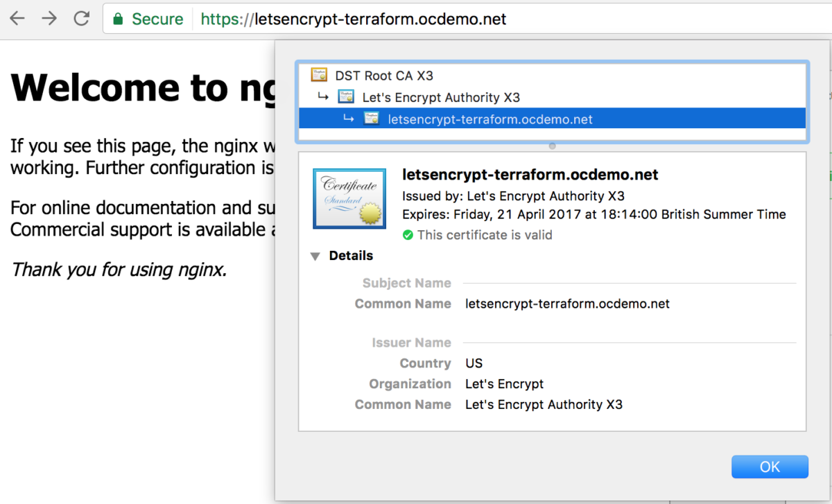The width and height of the screenshot is (832, 504).
Task: Click the Country field label
Action: coord(425,363)
